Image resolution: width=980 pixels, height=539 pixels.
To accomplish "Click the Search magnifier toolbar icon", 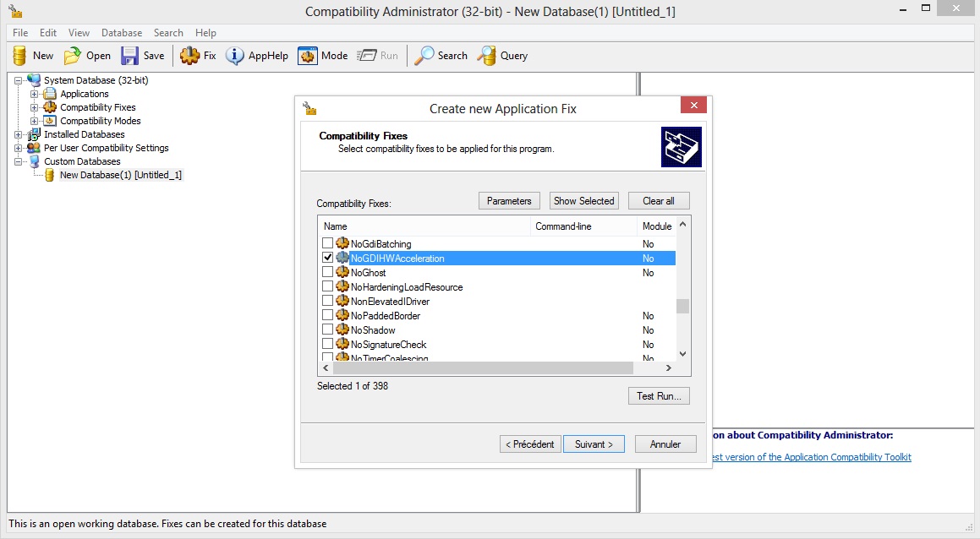I will coord(424,56).
